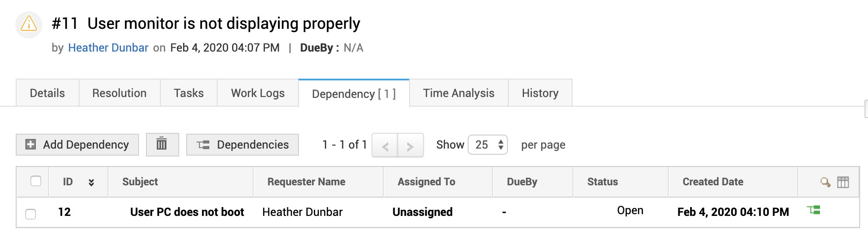Sort by ID using the double-arrow icon
The image size is (868, 243).
pyautogui.click(x=91, y=182)
